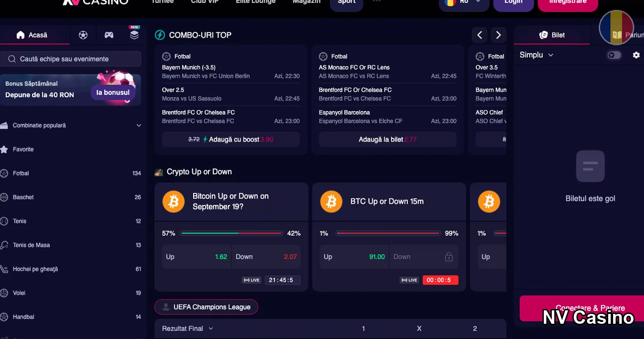Click the Înregistrare button

pos(568,3)
